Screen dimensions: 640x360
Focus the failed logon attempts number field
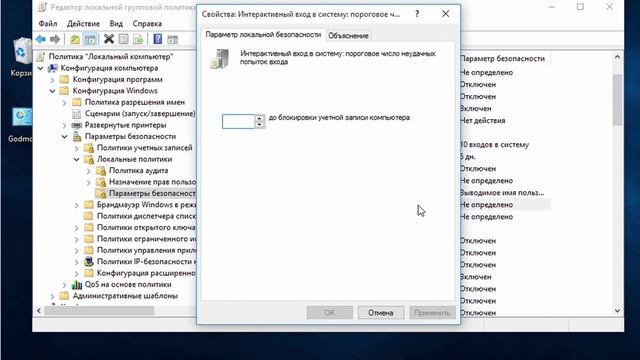pyautogui.click(x=238, y=121)
